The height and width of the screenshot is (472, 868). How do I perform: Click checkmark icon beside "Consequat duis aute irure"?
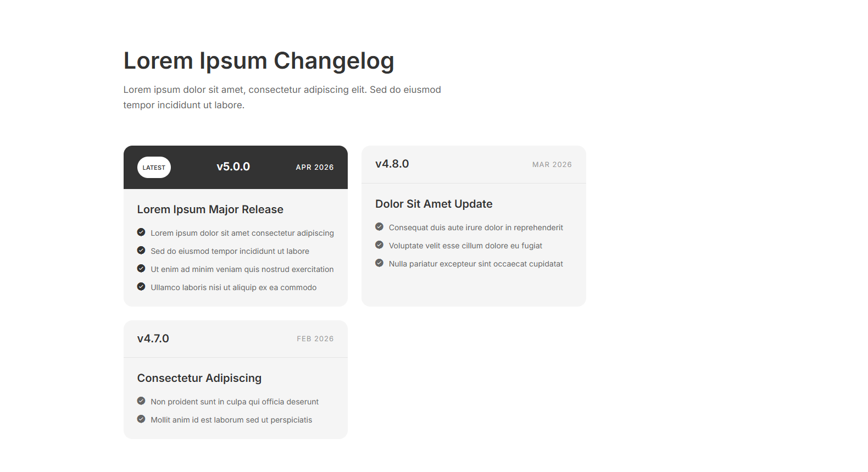[x=379, y=227]
